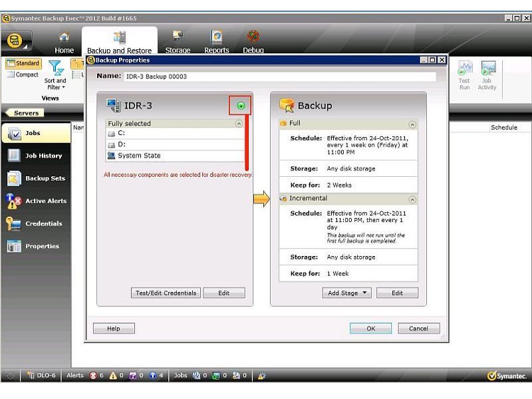The height and width of the screenshot is (399, 532).
Task: Click the second Jobs counter icon
Action: click(216, 376)
